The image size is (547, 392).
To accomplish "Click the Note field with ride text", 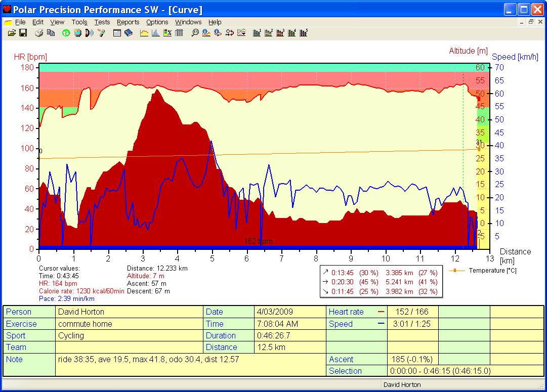I will pyautogui.click(x=148, y=360).
